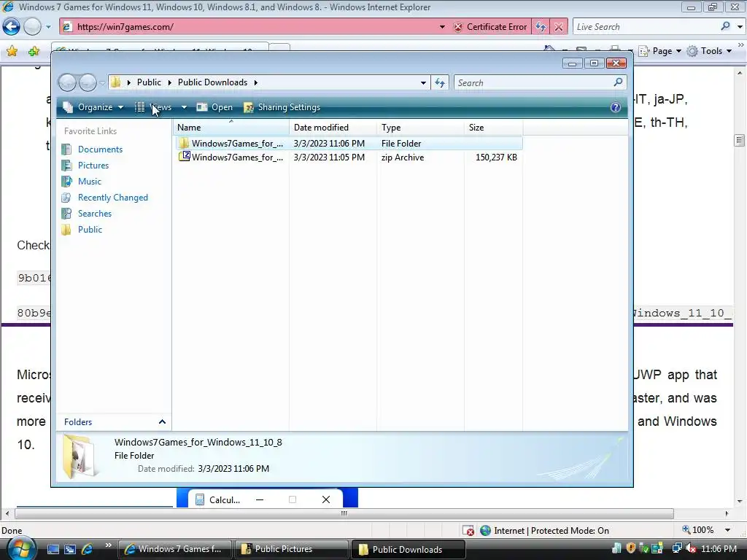Open Live Search provider options dropdown

pos(740,27)
